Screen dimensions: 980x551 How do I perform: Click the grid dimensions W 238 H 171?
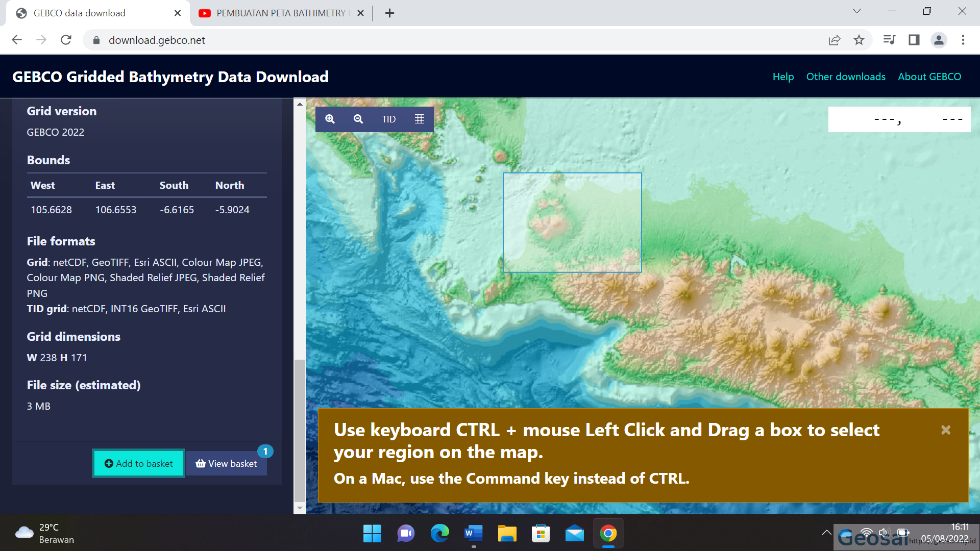[x=57, y=358]
